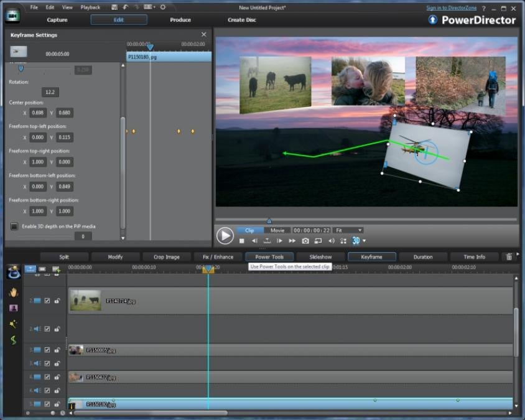
Task: Stop playback with the square stop button
Action: 242,241
